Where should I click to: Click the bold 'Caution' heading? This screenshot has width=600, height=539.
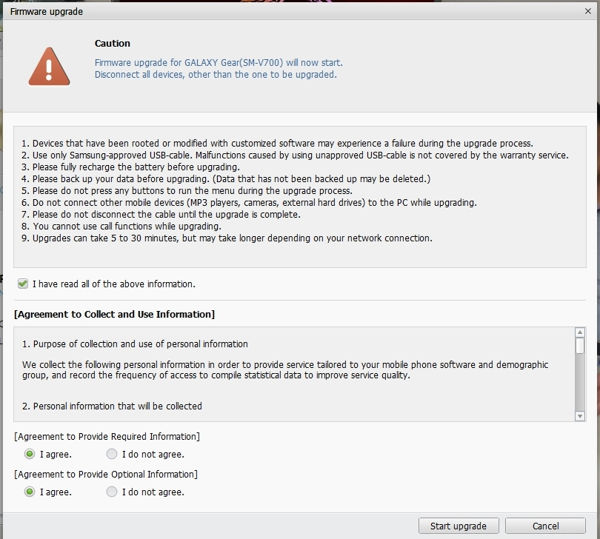[x=112, y=44]
